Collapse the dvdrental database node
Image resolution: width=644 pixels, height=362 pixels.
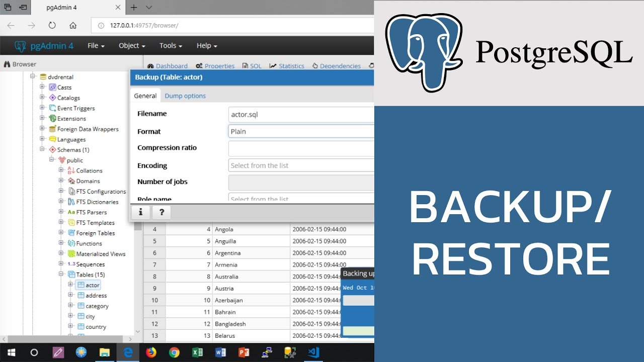point(33,77)
